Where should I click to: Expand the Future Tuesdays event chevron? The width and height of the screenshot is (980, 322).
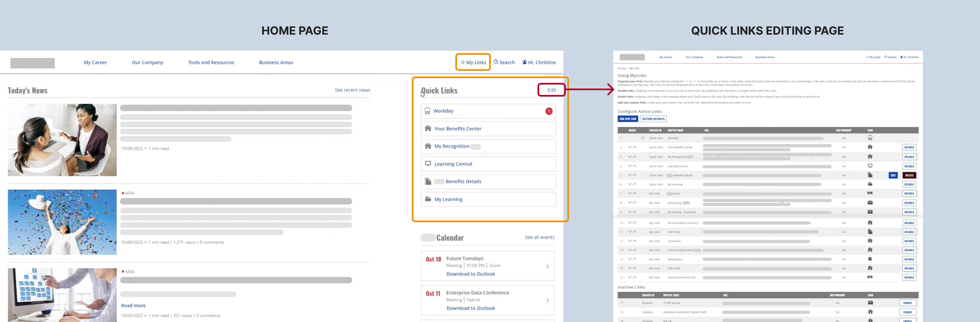coord(547,266)
